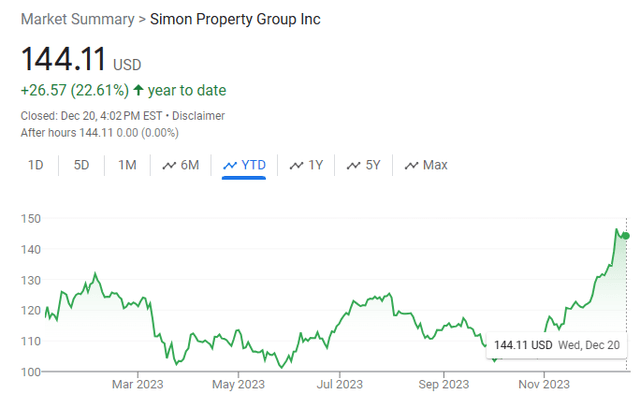This screenshot has height=394, width=640.
Task: Click the trend icon beside 5Y
Action: click(353, 165)
